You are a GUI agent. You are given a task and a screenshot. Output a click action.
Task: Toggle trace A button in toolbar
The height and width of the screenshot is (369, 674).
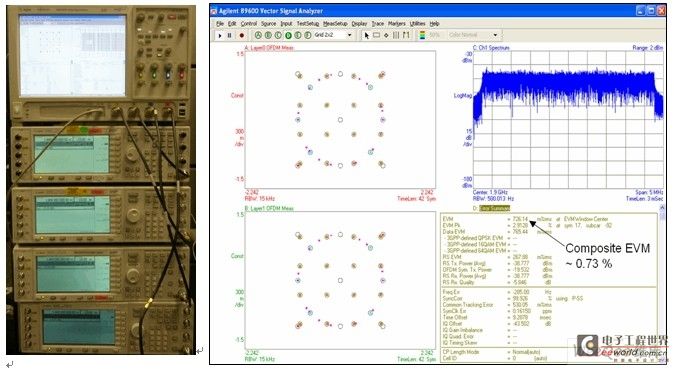click(258, 35)
